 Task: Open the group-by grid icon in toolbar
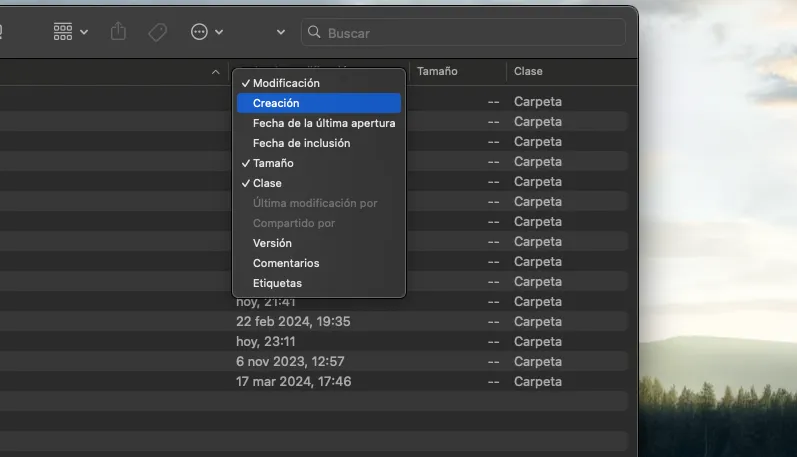(63, 32)
